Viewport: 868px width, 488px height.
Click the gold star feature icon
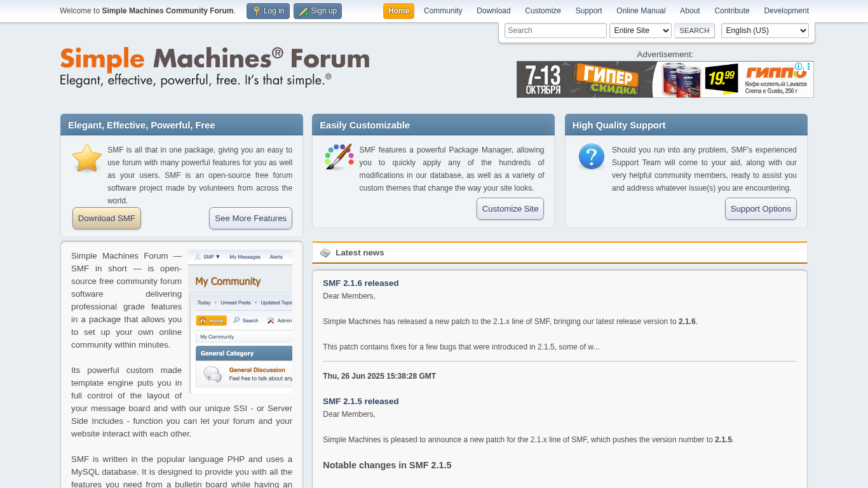click(x=87, y=158)
